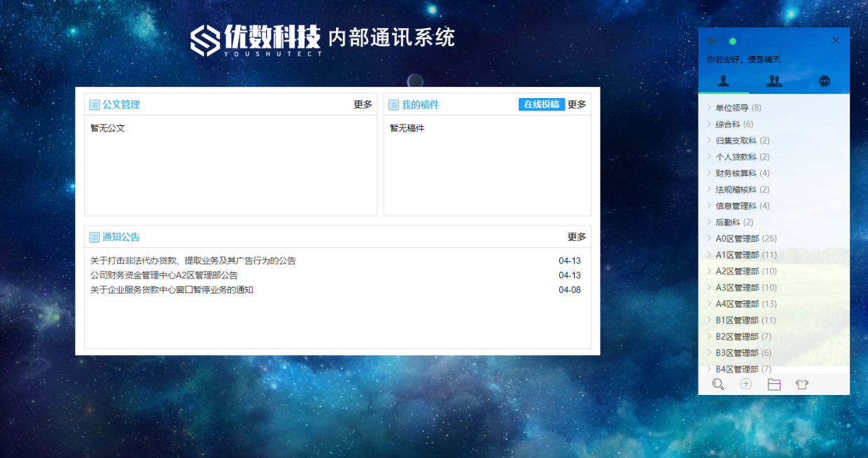
Task: Expand the 综合科 department
Action: [727, 124]
